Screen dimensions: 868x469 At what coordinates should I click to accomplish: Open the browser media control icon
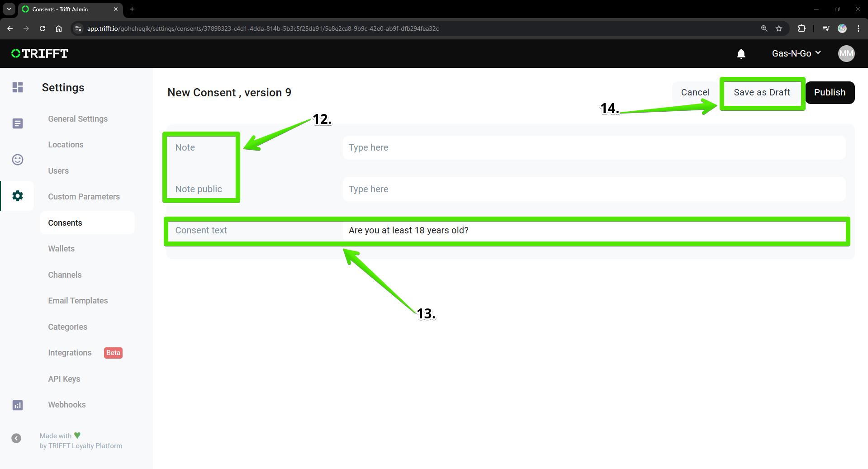pos(826,28)
